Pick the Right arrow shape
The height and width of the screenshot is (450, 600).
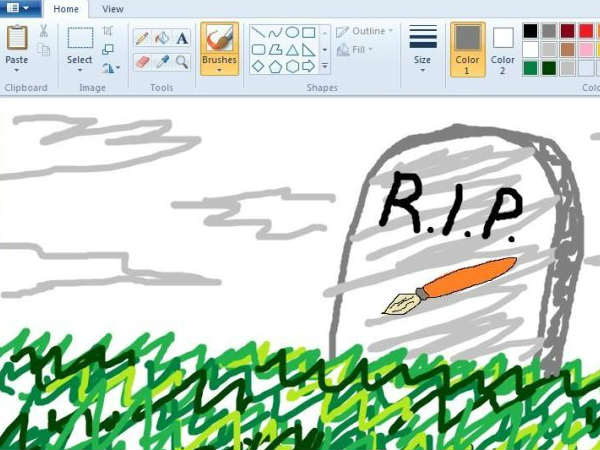tap(309, 66)
